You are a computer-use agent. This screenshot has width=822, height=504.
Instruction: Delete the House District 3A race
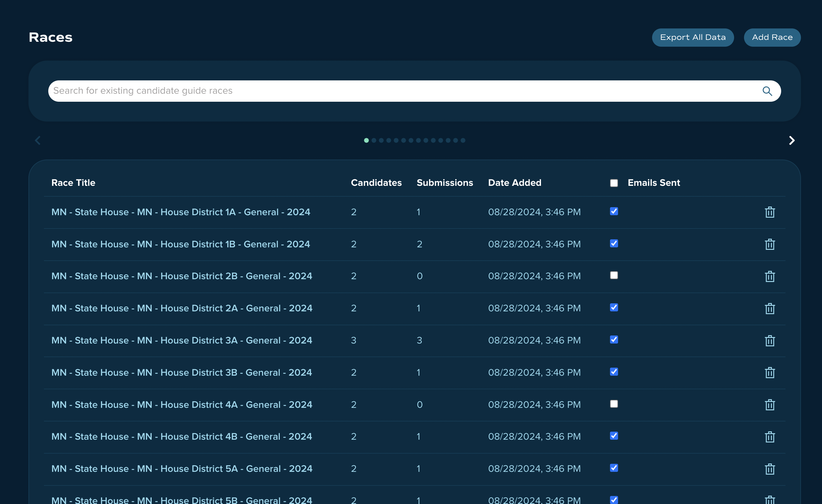tap(770, 340)
